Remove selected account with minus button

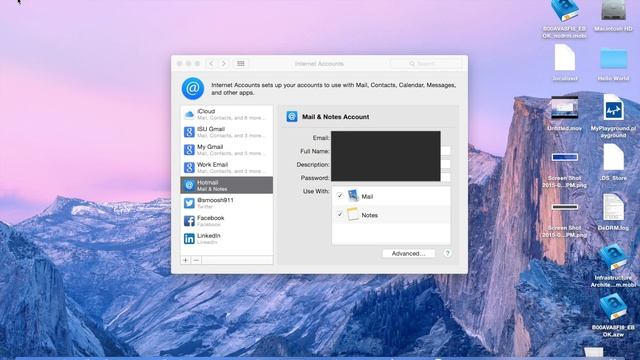[196, 260]
